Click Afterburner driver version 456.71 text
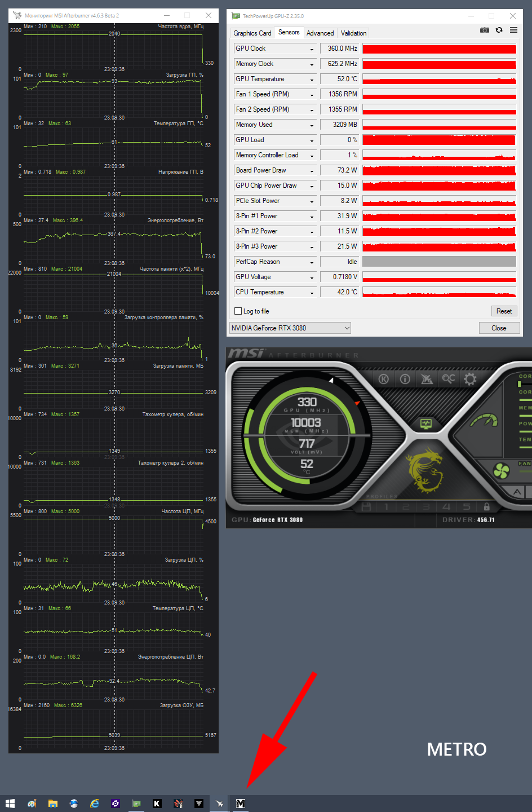This screenshot has height=812, width=532. tap(486, 520)
